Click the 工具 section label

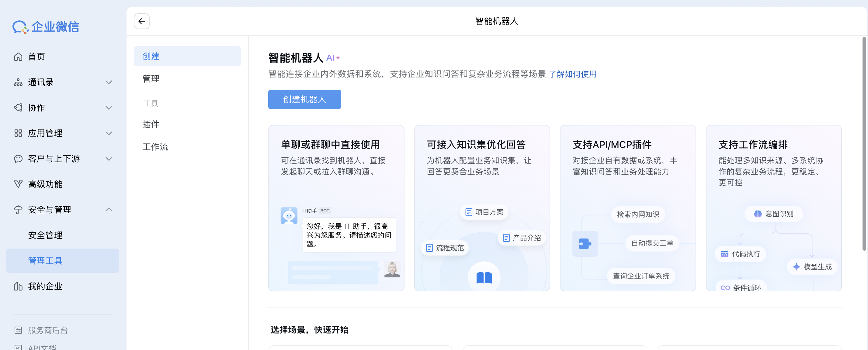point(151,103)
